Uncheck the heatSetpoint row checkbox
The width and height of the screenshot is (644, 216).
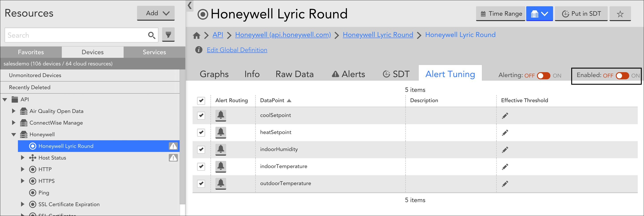point(201,132)
